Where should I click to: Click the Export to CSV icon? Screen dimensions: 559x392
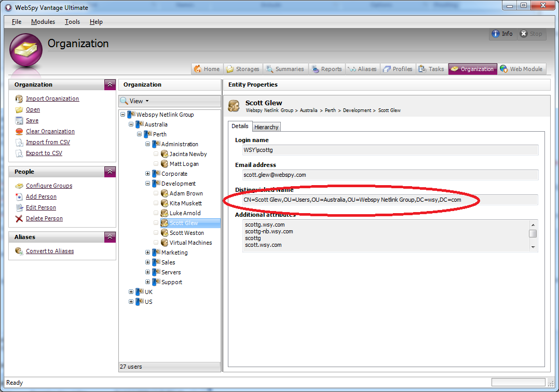click(x=19, y=153)
